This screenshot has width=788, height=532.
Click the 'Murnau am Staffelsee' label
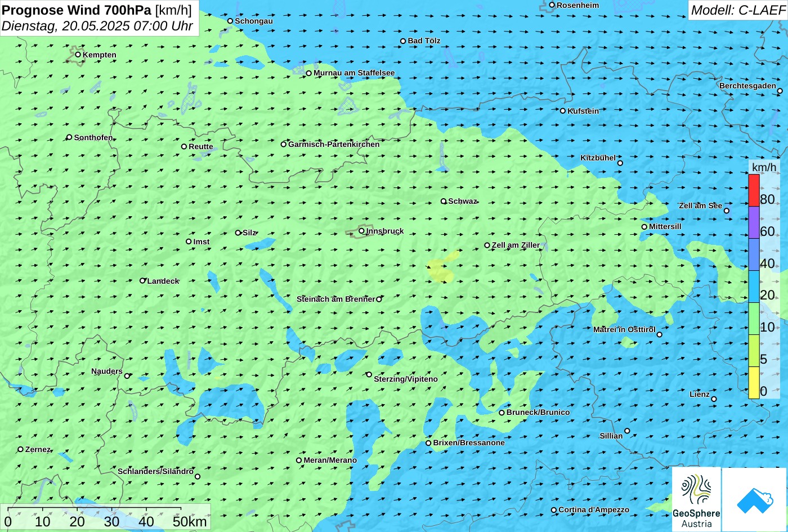[x=354, y=73]
